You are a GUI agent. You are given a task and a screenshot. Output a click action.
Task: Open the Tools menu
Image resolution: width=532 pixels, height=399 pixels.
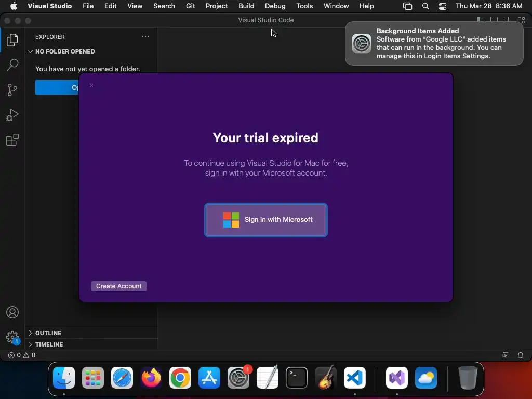click(304, 6)
